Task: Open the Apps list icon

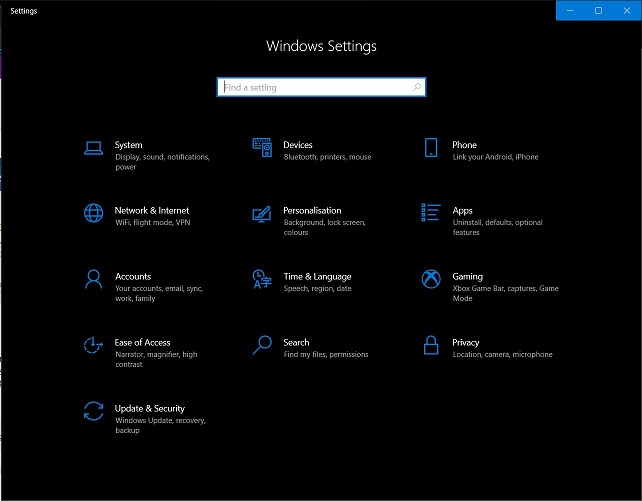Action: 431,212
